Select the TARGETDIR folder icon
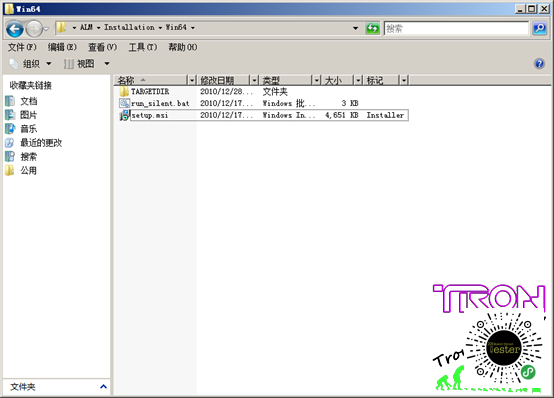The width and height of the screenshot is (554, 398). coord(124,92)
